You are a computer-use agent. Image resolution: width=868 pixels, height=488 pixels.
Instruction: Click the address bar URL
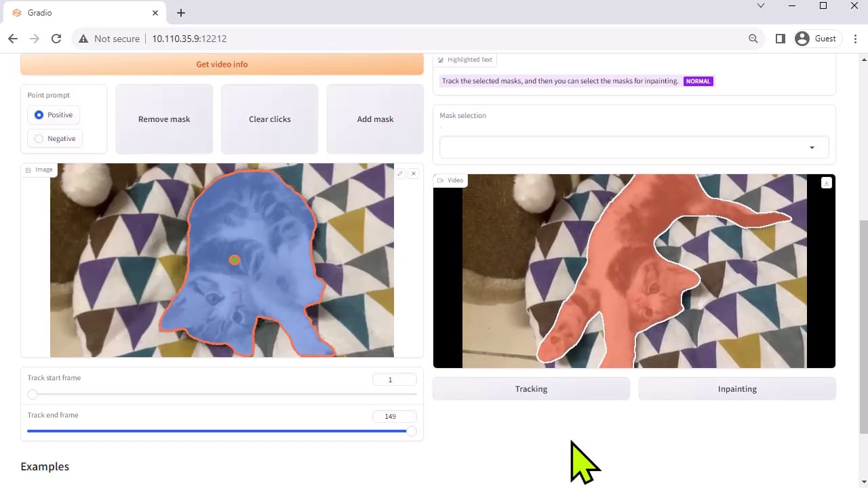(189, 39)
